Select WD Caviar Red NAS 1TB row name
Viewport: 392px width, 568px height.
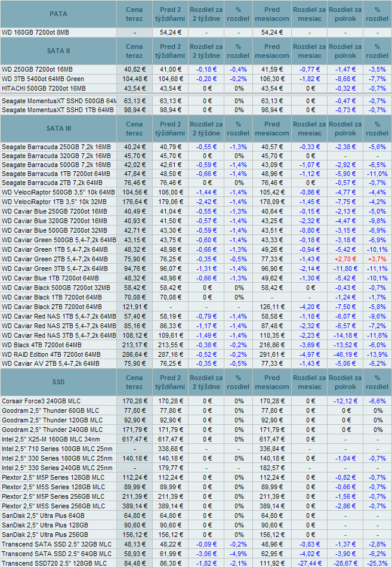[x=58, y=316]
